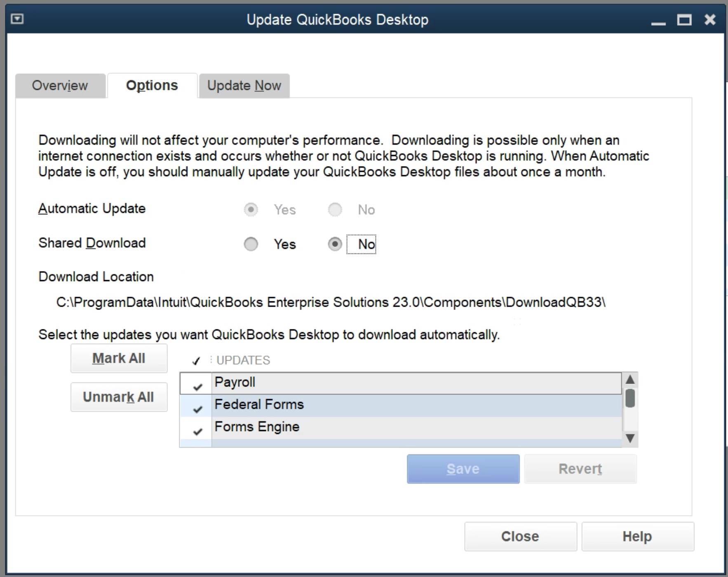Open the QuickBooks window control menu icon

(x=16, y=19)
